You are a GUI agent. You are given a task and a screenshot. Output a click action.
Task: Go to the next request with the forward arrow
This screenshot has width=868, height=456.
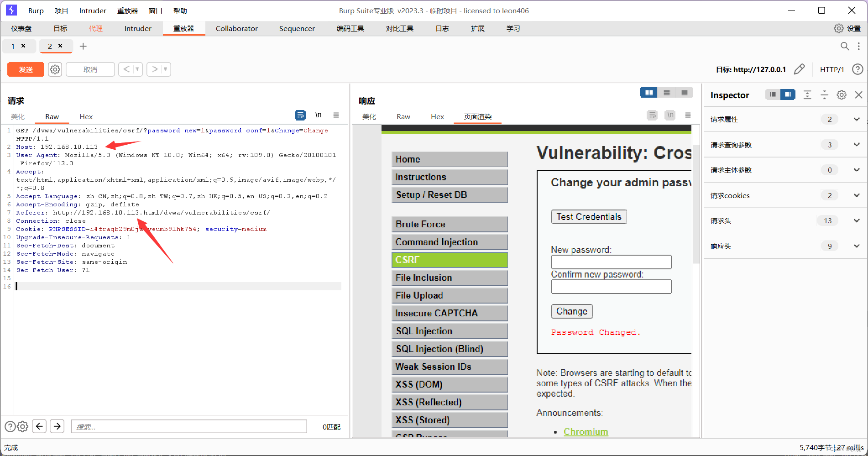pos(155,69)
